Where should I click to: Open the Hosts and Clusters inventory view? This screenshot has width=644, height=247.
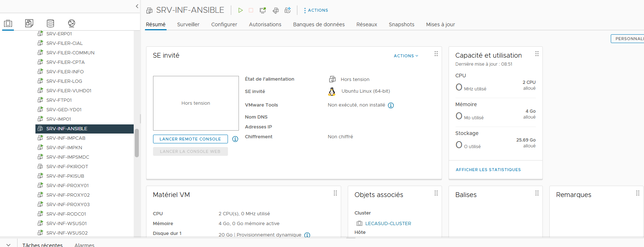click(x=8, y=23)
